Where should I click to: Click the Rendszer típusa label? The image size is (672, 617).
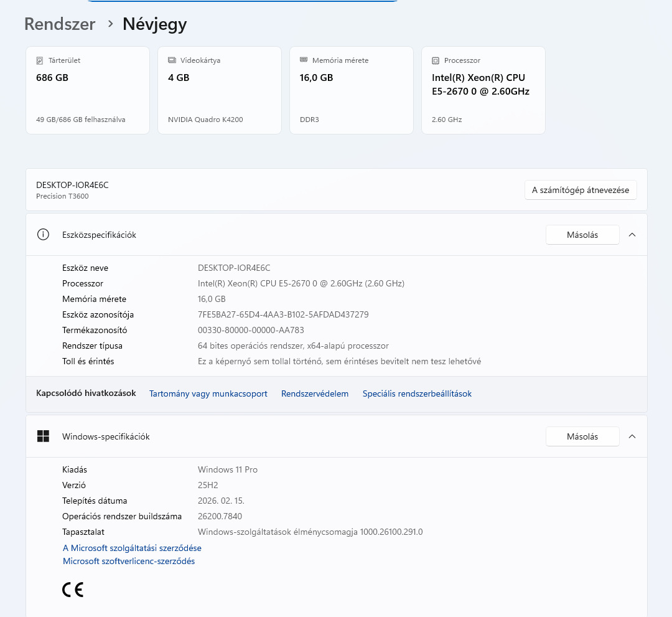coord(92,346)
